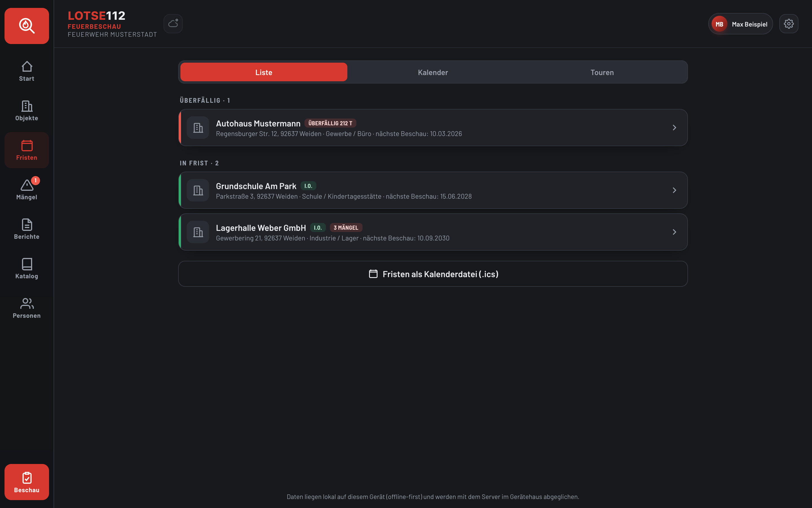812x508 pixels.
Task: Click the Gewerbering 21 address line
Action: [332, 238]
